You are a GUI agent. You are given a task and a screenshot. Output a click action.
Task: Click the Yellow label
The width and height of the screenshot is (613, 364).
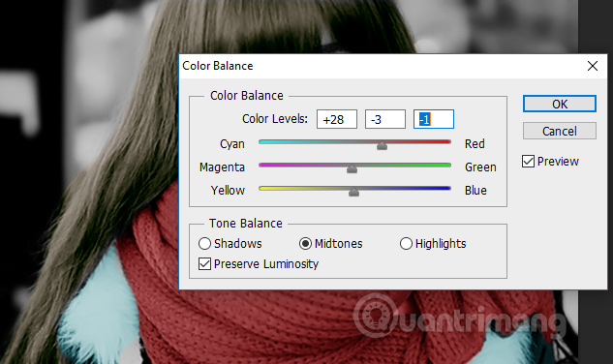point(228,191)
